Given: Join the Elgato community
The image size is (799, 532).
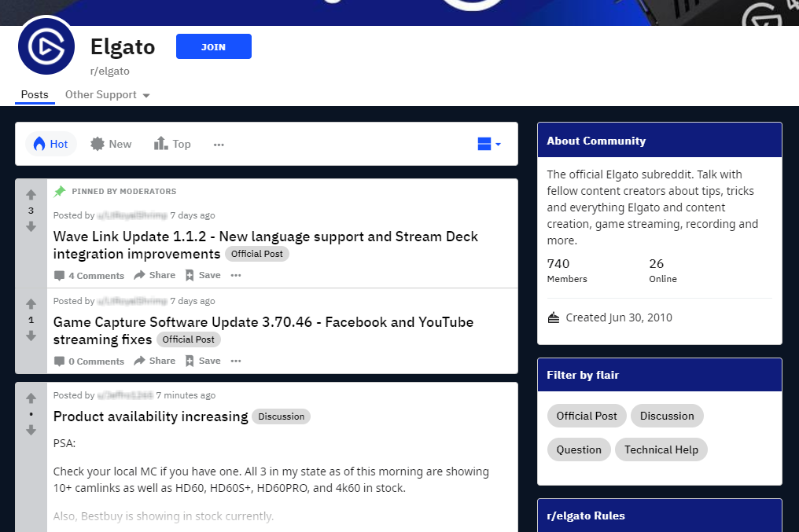Looking at the screenshot, I should pyautogui.click(x=213, y=46).
